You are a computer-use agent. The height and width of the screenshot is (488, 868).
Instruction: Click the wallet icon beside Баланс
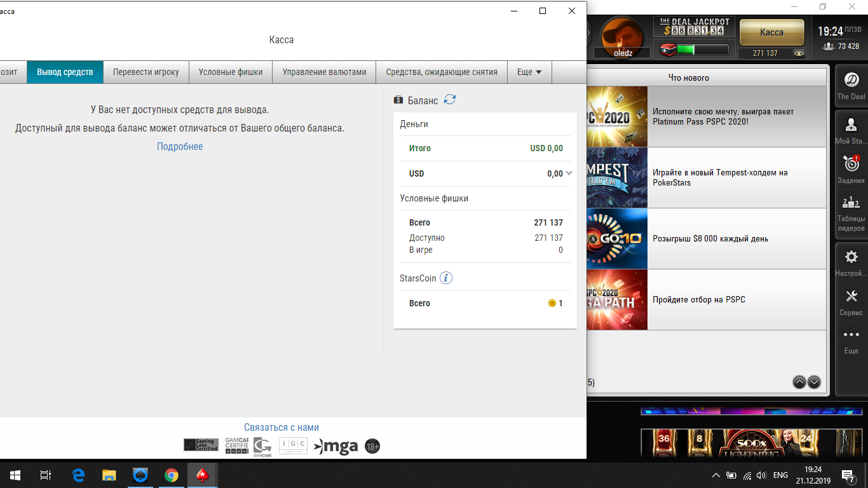398,100
